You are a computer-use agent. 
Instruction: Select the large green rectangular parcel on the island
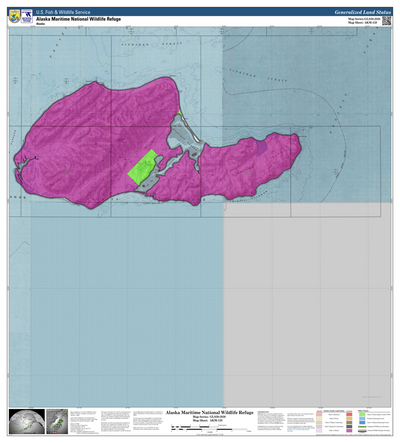[142, 167]
